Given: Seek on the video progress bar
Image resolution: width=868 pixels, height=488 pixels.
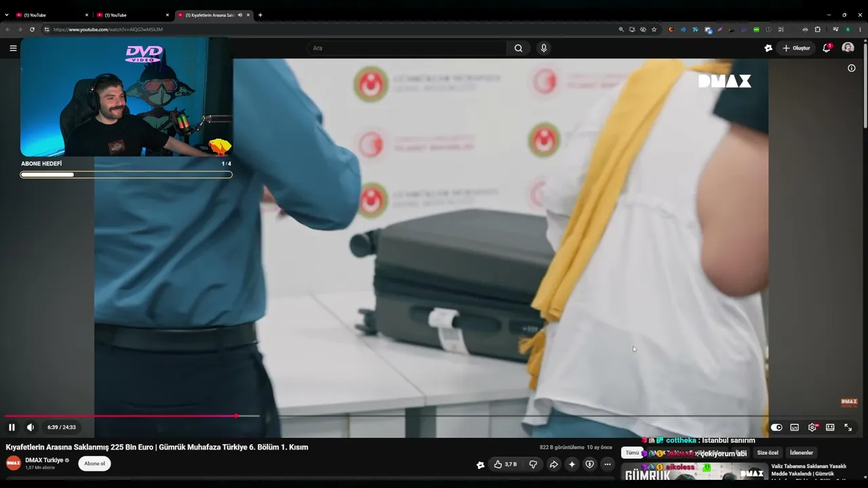Looking at the screenshot, I should (x=434, y=415).
